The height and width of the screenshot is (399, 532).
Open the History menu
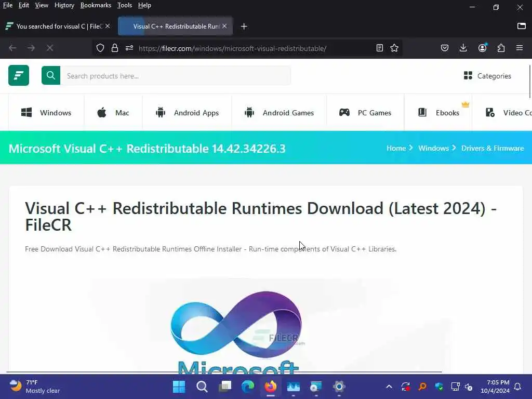(x=64, y=5)
